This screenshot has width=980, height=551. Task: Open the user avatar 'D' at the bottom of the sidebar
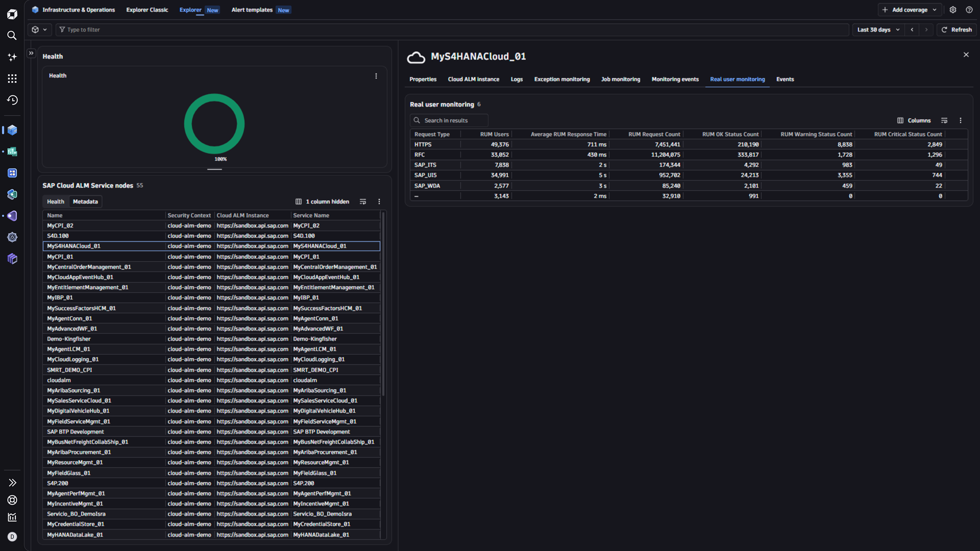pos(12,537)
